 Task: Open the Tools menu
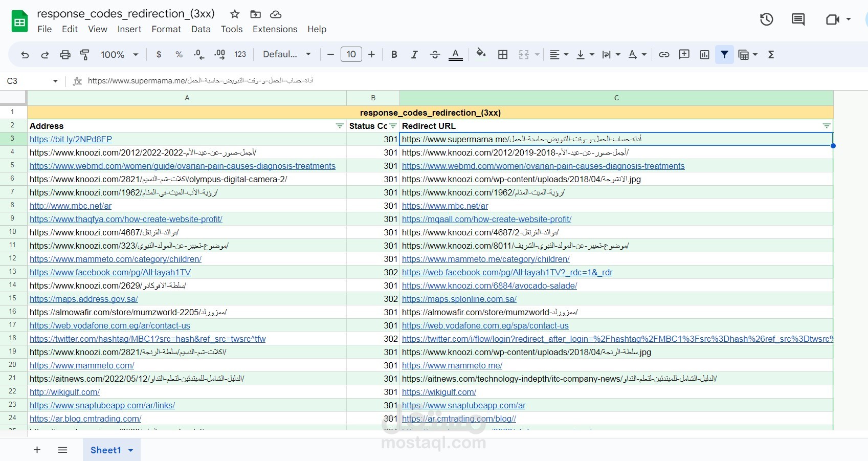pyautogui.click(x=232, y=29)
